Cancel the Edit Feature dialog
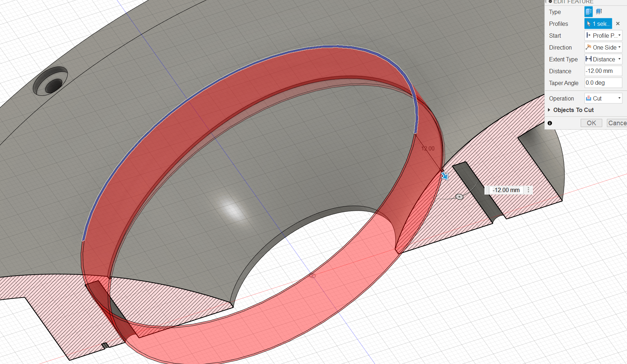 coord(617,123)
